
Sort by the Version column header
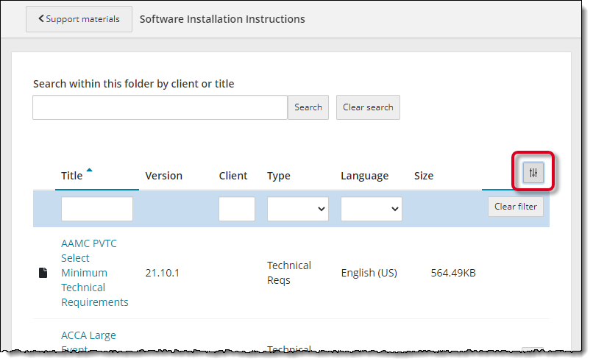pyautogui.click(x=163, y=176)
